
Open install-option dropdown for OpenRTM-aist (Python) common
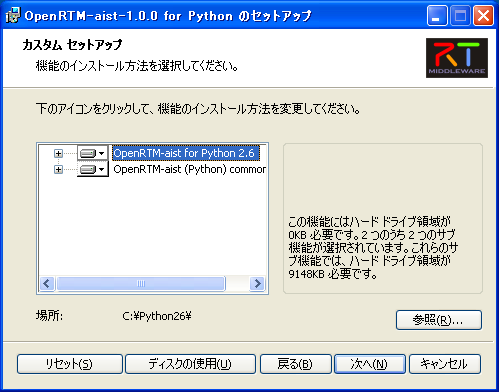pos(93,169)
